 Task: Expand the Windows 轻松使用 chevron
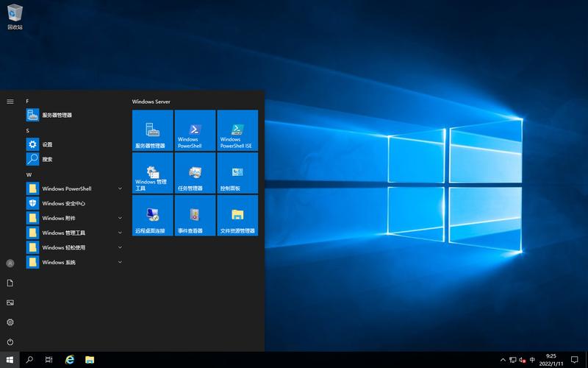pos(120,247)
